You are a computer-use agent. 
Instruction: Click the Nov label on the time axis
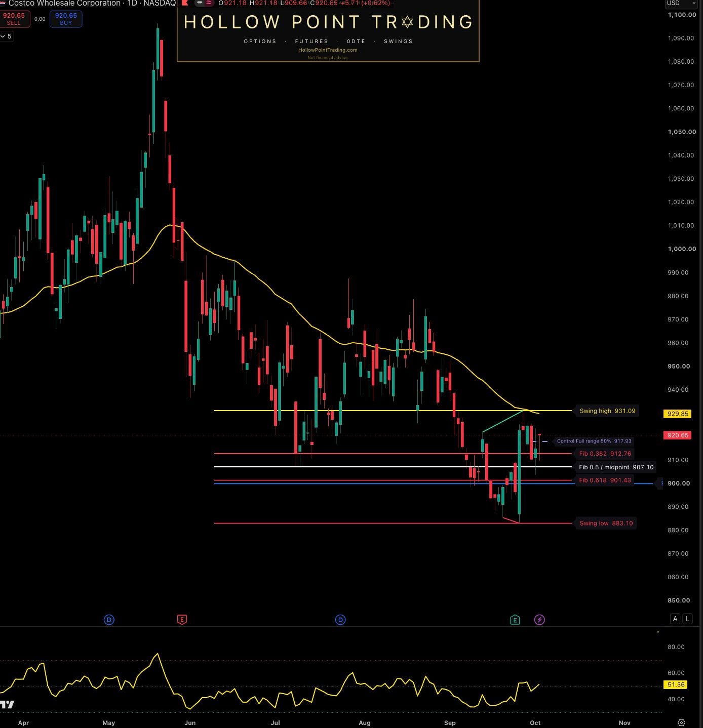624,723
